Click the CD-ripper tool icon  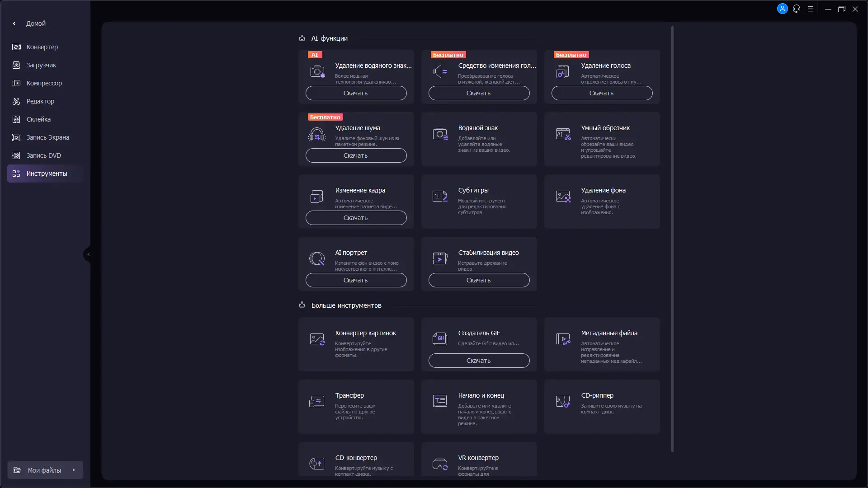pyautogui.click(x=563, y=402)
